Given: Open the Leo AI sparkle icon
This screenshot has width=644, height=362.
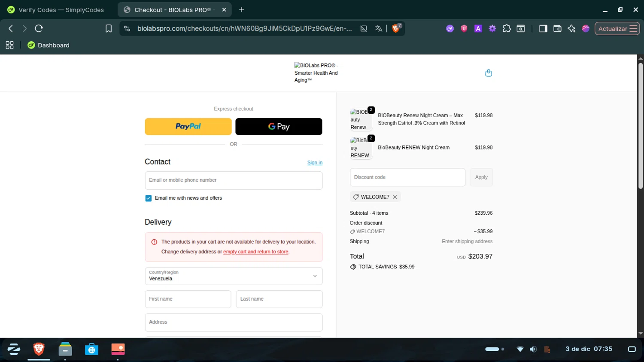Looking at the screenshot, I should (571, 28).
